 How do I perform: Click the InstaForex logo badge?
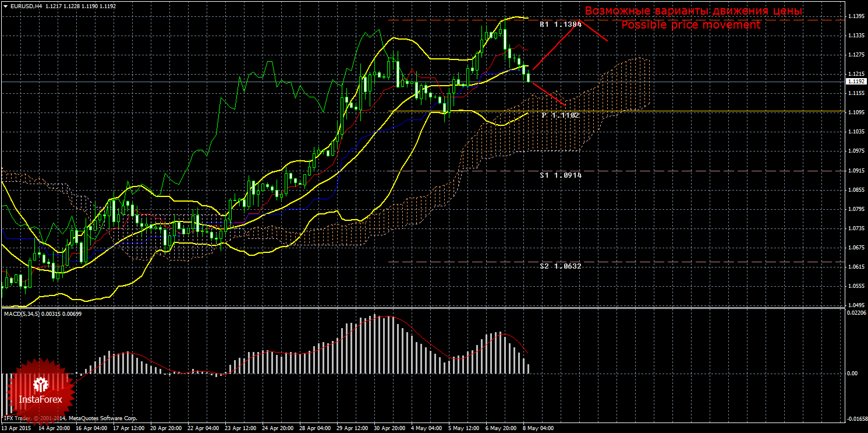(x=41, y=390)
